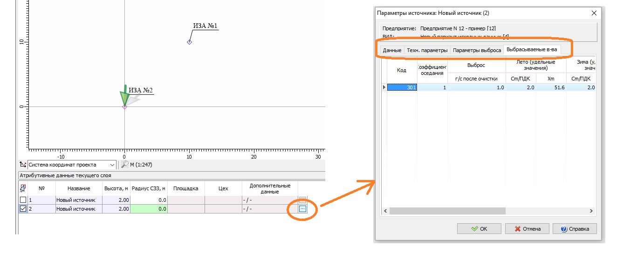Click the Отмена button
The width and height of the screenshot is (644, 253).
coord(526,229)
